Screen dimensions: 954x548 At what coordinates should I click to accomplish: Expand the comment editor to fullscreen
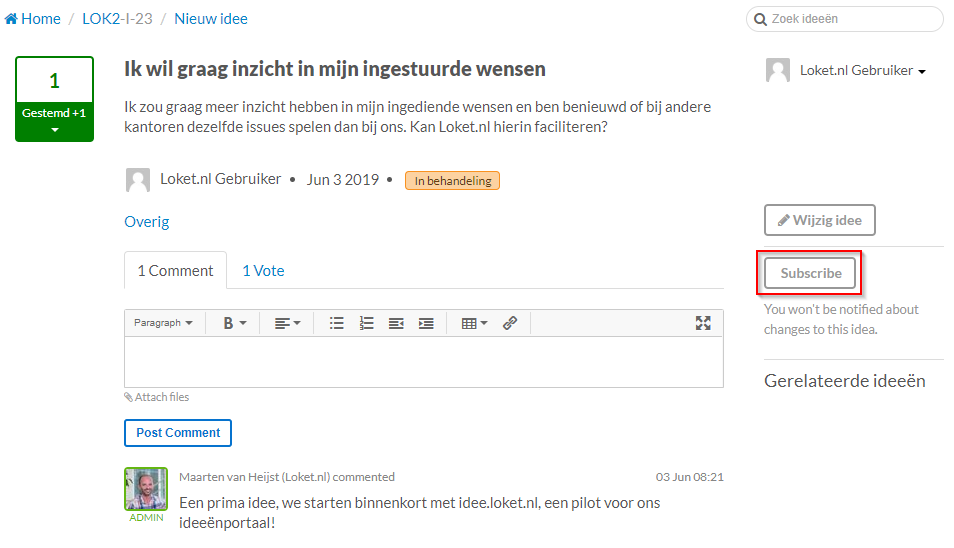703,323
